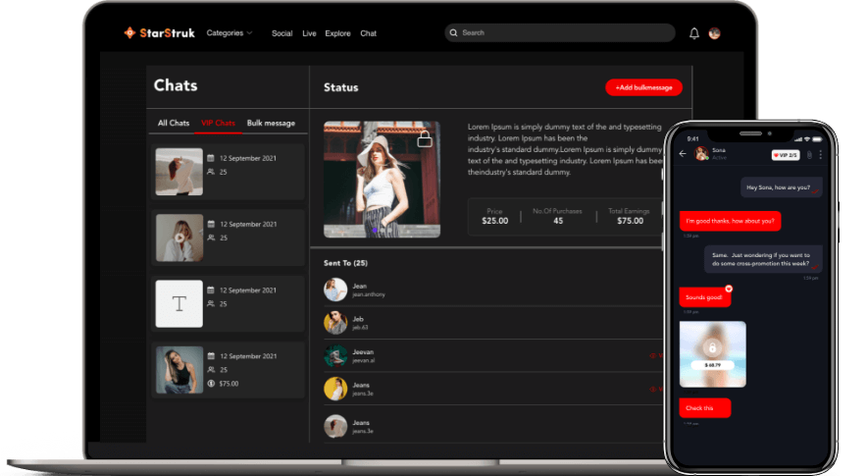Click Jean's avatar in the recipient list

point(335,290)
